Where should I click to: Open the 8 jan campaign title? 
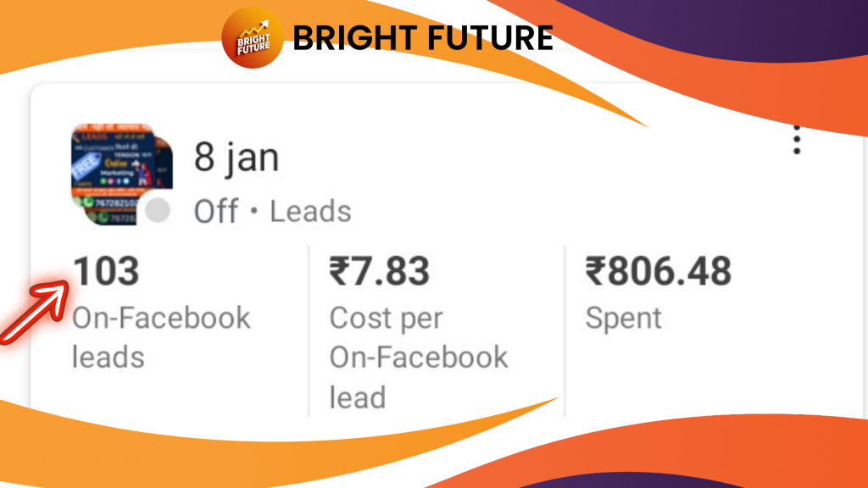coord(236,158)
